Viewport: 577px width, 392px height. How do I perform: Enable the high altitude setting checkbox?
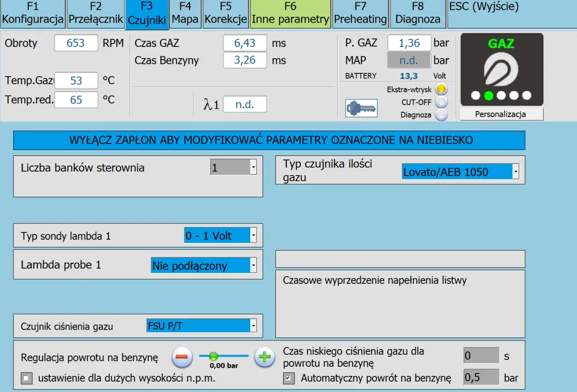tap(27, 378)
